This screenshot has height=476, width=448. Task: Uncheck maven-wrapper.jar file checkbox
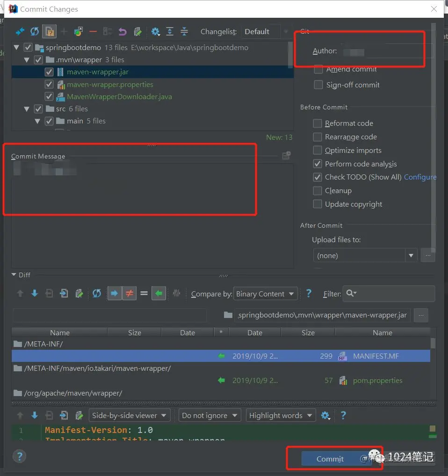tap(49, 72)
